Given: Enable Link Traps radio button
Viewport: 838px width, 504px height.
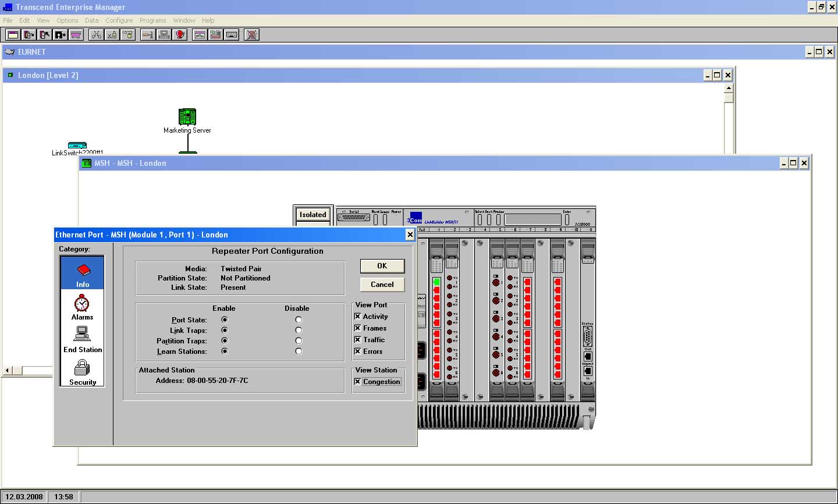Looking at the screenshot, I should tap(225, 330).
